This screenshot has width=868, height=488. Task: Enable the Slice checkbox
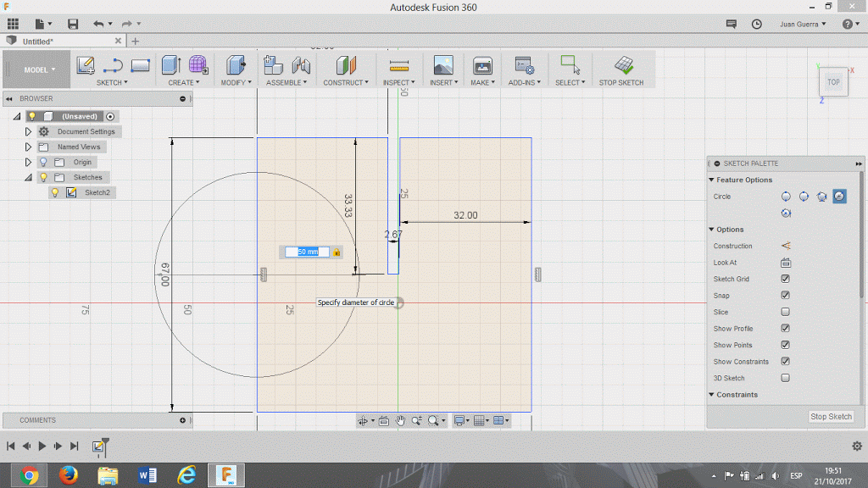coord(785,312)
